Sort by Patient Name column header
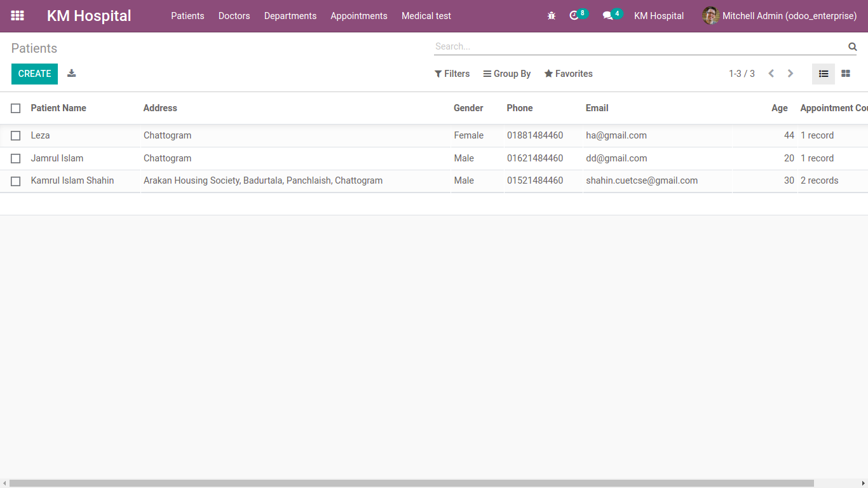Image resolution: width=868 pixels, height=488 pixels. click(58, 108)
